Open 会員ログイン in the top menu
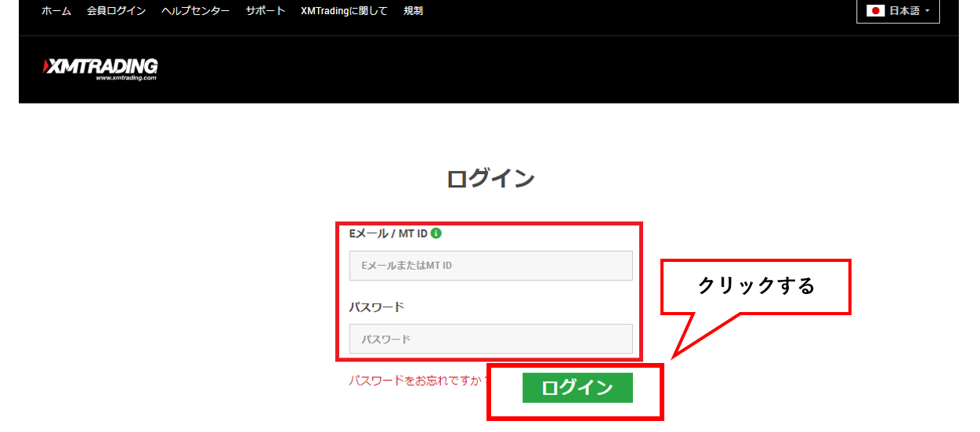 116,11
